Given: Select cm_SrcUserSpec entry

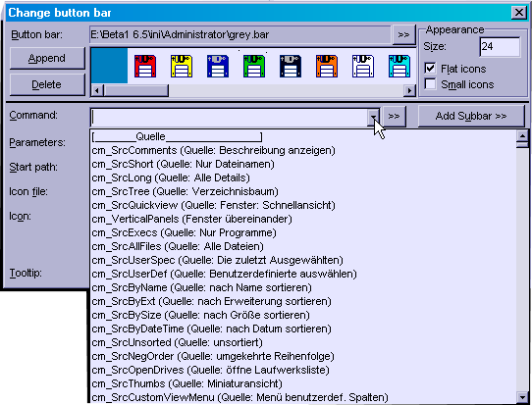Looking at the screenshot, I should [303, 260].
